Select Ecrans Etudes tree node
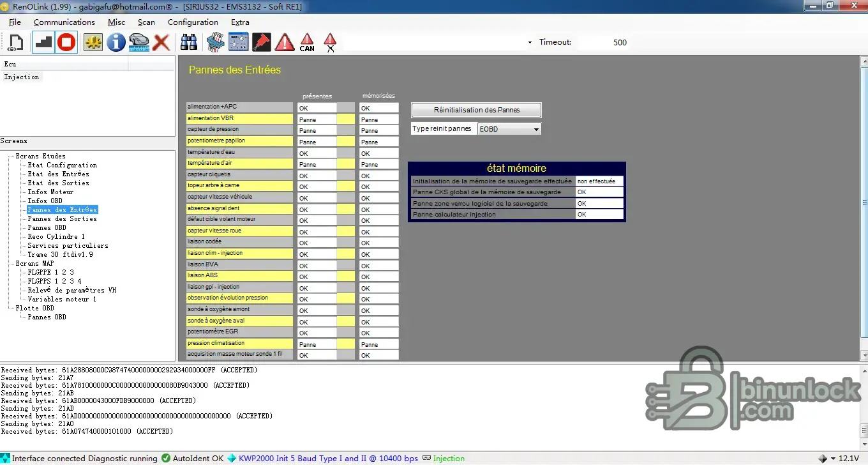Image resolution: width=868 pixels, height=465 pixels. [40, 156]
